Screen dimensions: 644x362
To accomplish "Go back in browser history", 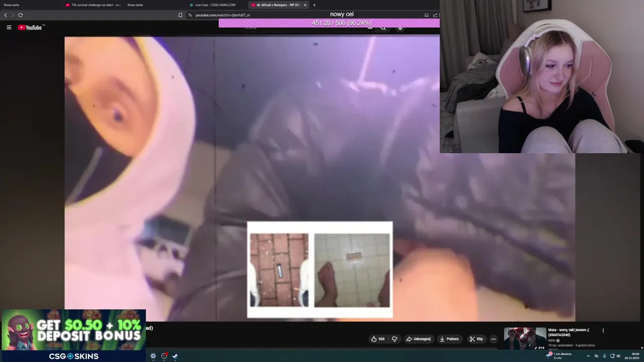I will click(6, 15).
